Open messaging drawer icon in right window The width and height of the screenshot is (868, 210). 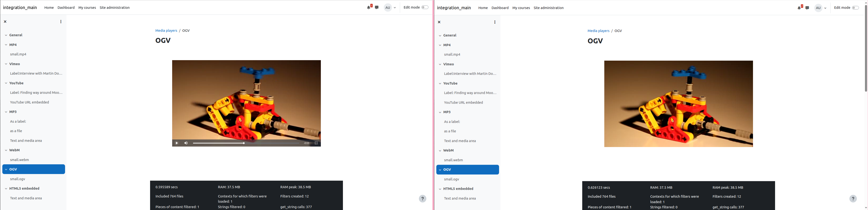[807, 8]
